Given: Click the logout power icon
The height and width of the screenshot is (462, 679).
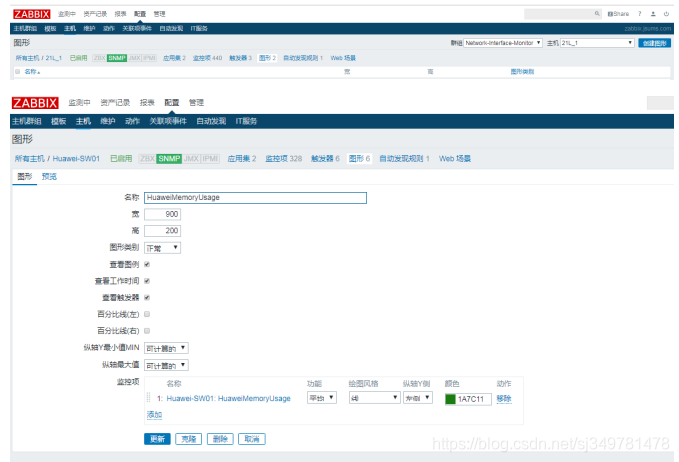Looking at the screenshot, I should pos(666,14).
